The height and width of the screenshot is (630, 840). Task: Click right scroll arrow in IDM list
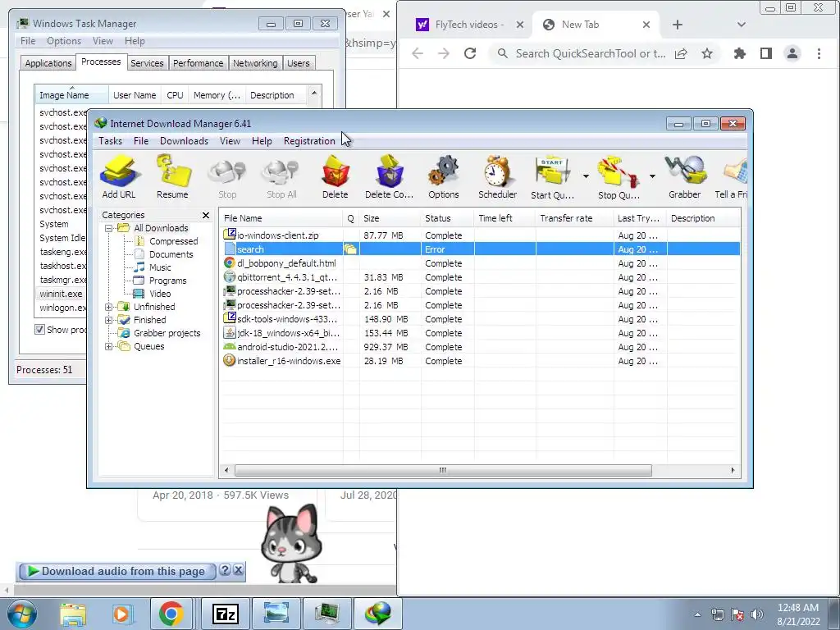[x=733, y=470]
